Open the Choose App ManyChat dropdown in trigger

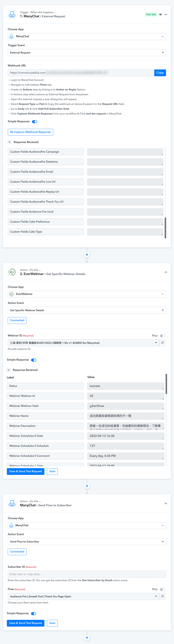click(87, 37)
